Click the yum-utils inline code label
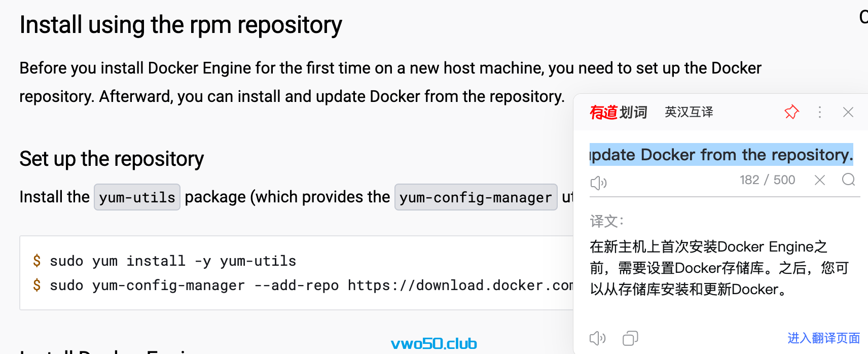The height and width of the screenshot is (354, 868). 137,197
